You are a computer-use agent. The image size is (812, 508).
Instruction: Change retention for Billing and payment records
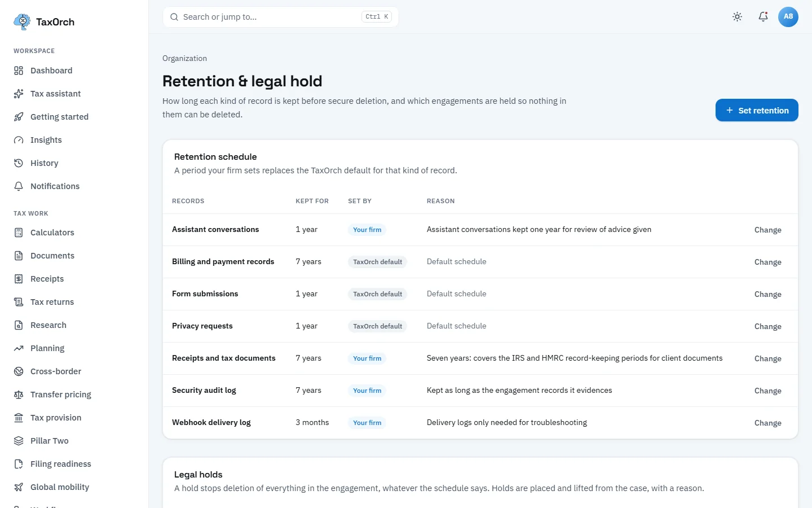coord(768,262)
